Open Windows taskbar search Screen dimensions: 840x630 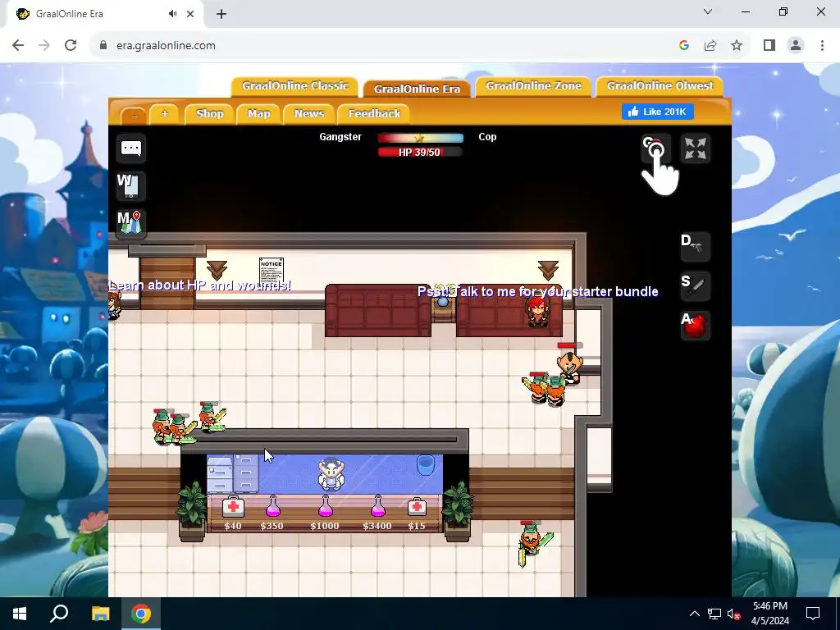[x=59, y=614]
